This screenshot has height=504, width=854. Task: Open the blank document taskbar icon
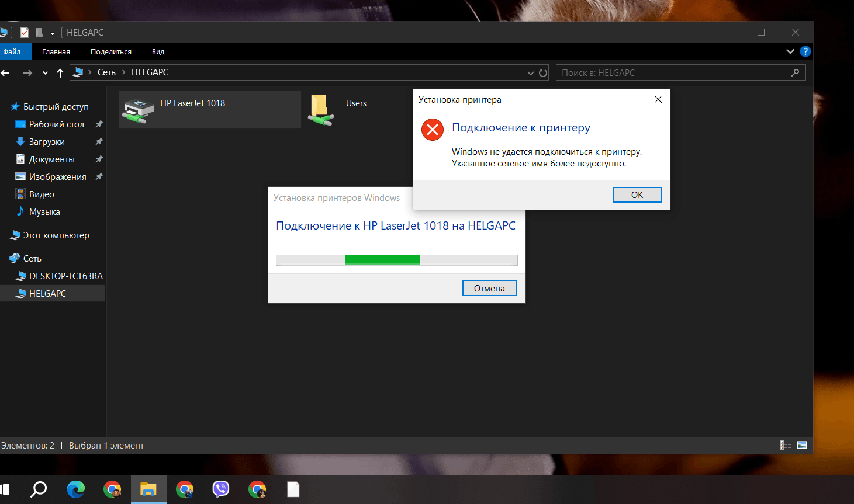(293, 489)
